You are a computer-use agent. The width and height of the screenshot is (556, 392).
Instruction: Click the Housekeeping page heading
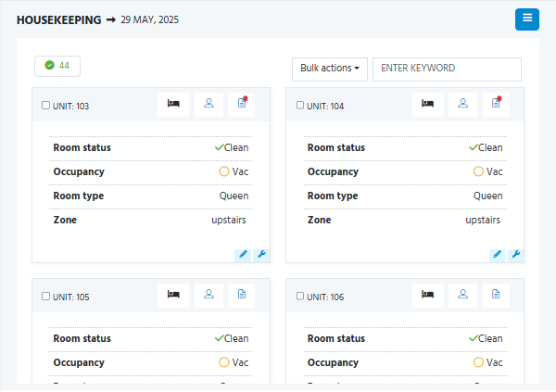(59, 19)
